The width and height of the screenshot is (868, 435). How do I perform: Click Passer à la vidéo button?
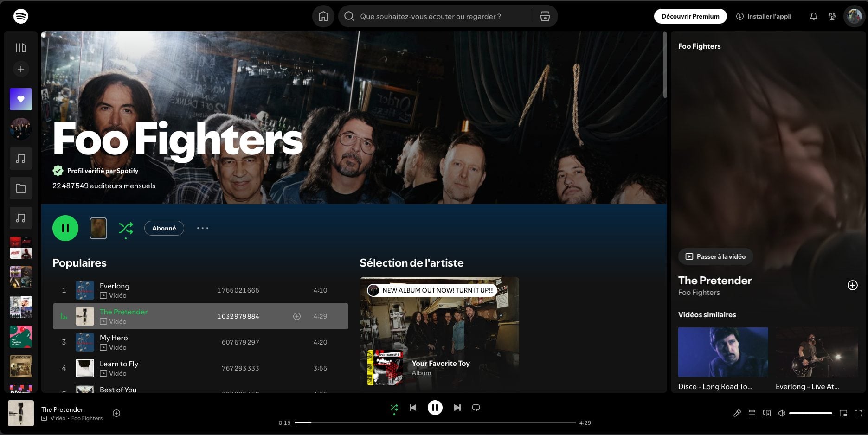click(716, 256)
